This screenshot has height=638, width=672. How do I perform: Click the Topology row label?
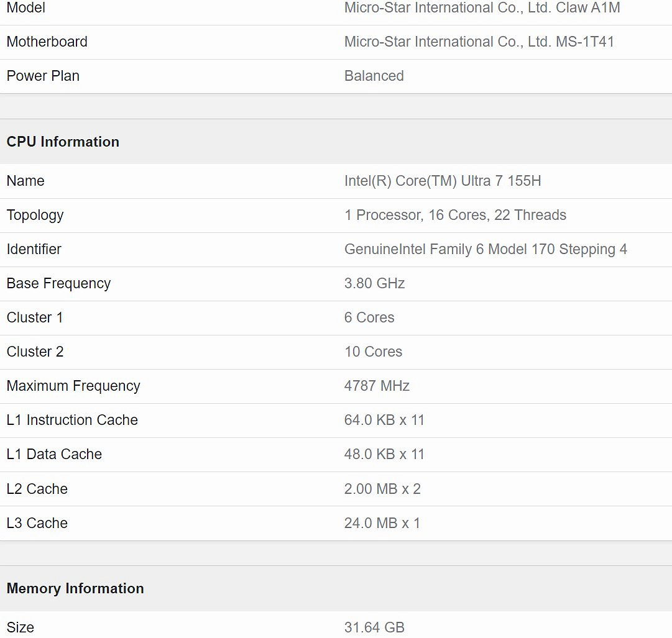pyautogui.click(x=35, y=215)
